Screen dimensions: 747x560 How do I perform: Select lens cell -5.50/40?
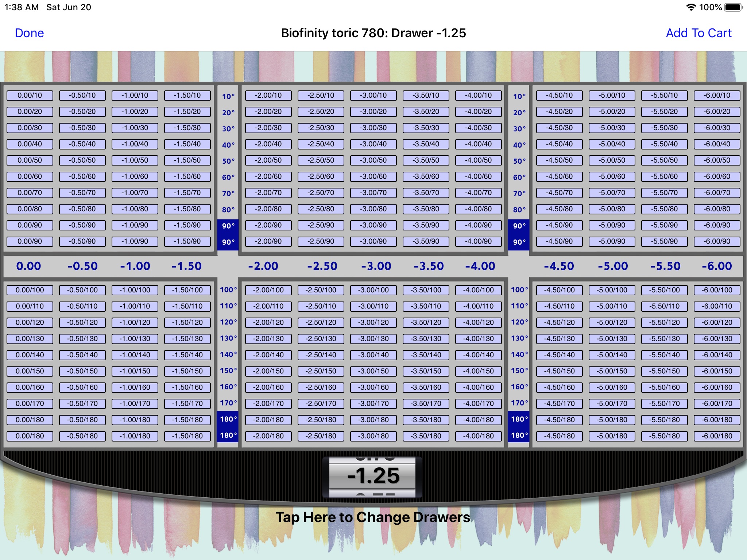(x=665, y=144)
